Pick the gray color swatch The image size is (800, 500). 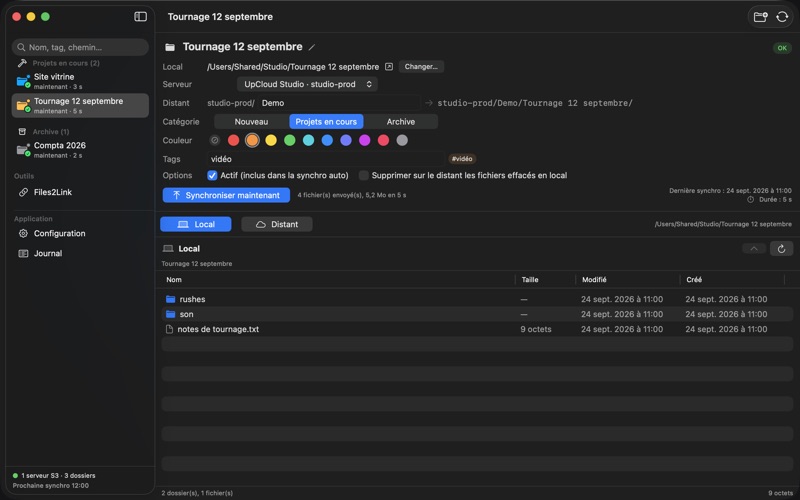[x=402, y=140]
